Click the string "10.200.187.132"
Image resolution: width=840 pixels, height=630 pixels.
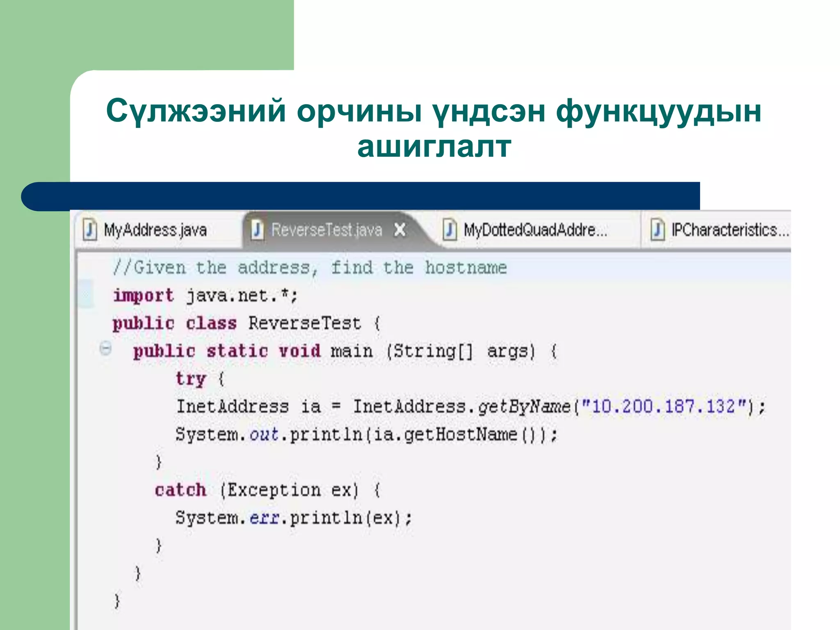point(664,406)
